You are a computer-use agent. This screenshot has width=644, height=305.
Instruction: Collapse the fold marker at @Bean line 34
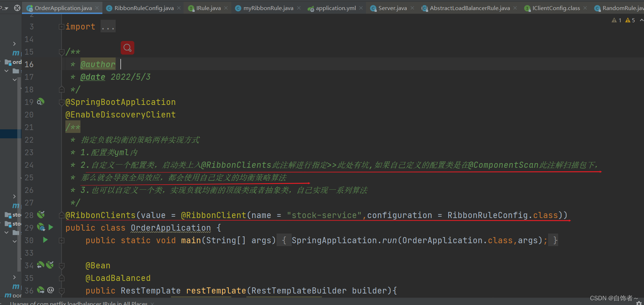click(61, 266)
